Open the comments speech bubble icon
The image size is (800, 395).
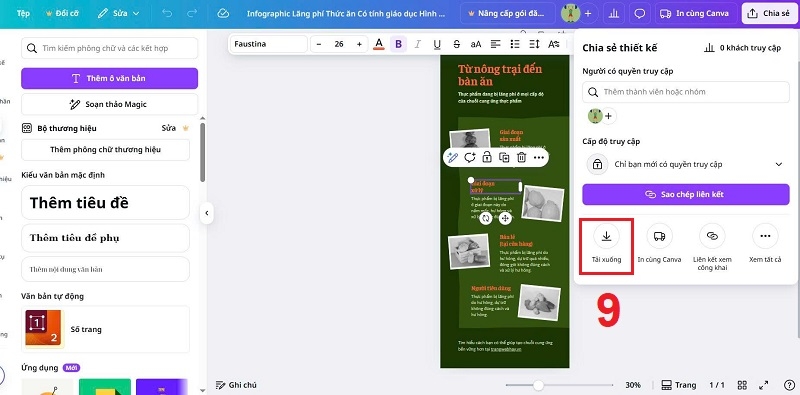(639, 14)
